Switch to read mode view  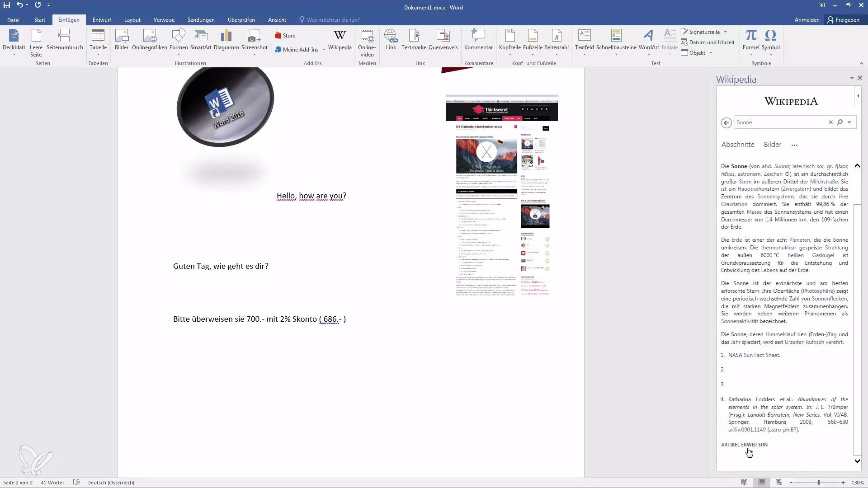point(744,483)
